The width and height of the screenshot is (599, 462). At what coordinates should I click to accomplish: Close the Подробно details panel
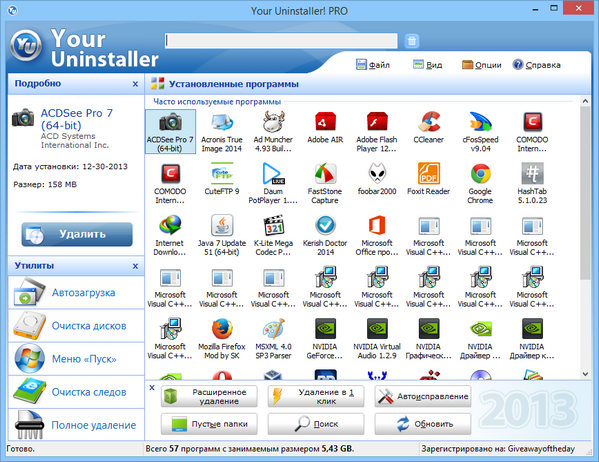click(x=135, y=84)
